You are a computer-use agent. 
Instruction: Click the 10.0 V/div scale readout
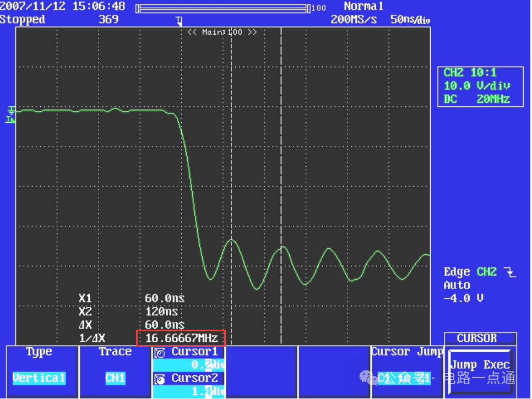477,86
